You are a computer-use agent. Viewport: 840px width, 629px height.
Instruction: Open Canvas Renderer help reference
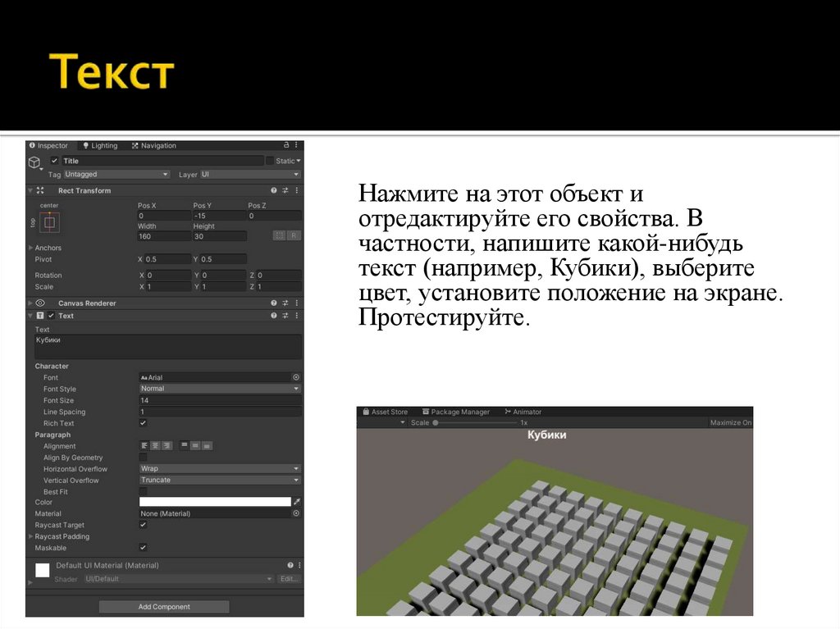(274, 303)
